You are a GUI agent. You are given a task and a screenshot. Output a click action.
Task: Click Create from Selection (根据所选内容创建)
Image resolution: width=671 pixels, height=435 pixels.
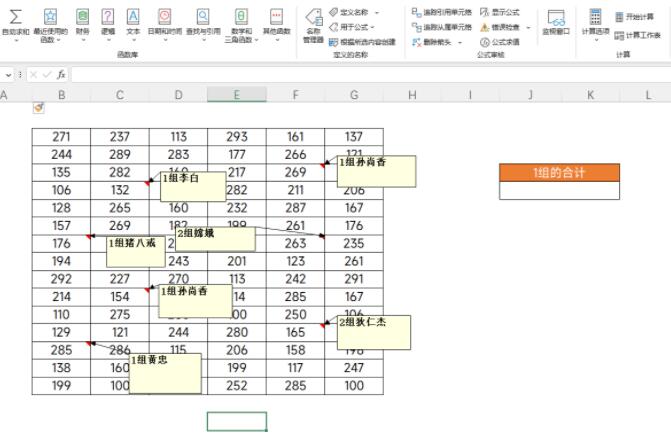(362, 42)
